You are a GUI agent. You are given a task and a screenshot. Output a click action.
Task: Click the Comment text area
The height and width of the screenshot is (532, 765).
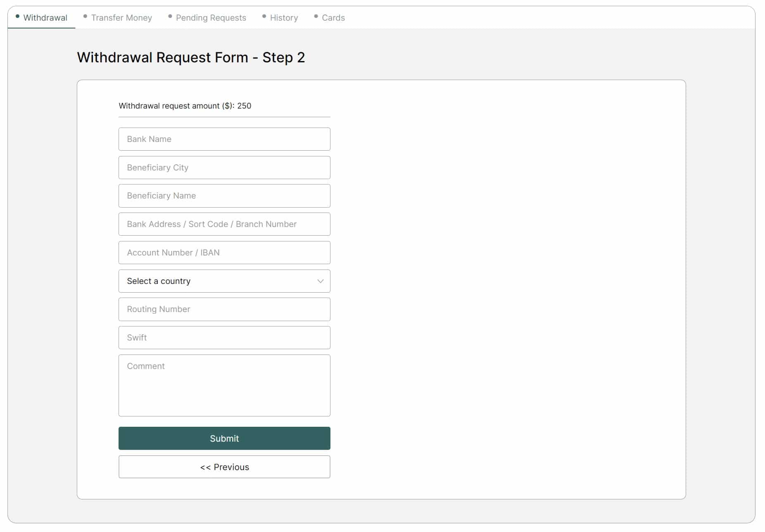[x=224, y=385]
